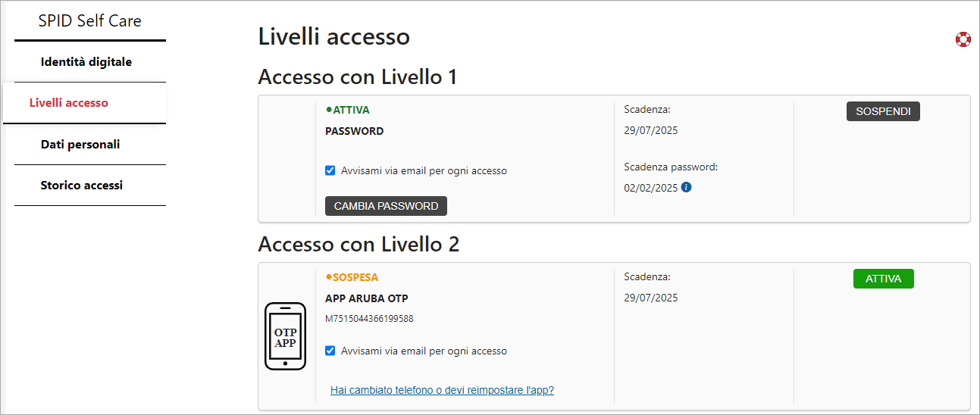Click the Accesso con Livello 2 heading
The height and width of the screenshot is (415, 980).
tap(358, 245)
